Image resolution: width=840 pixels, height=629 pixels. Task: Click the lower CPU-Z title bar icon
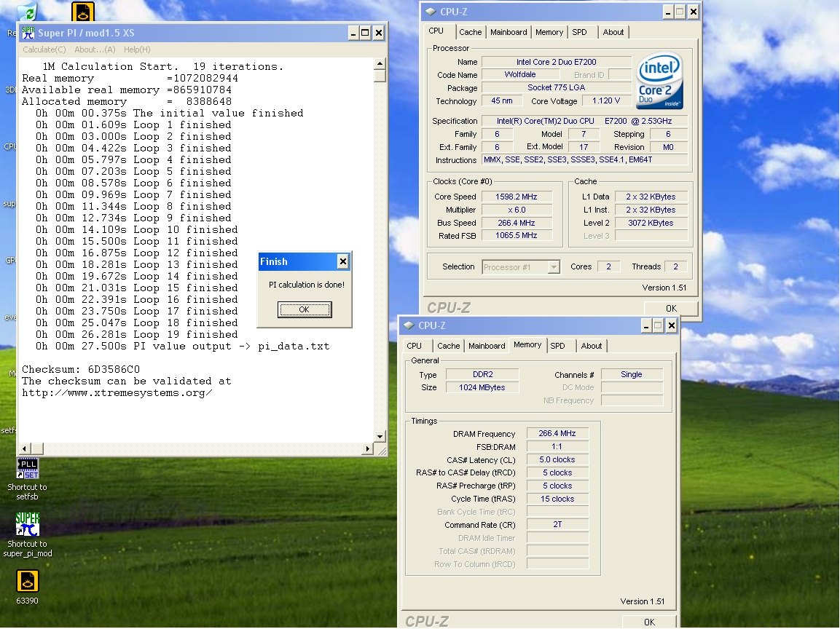tap(409, 325)
